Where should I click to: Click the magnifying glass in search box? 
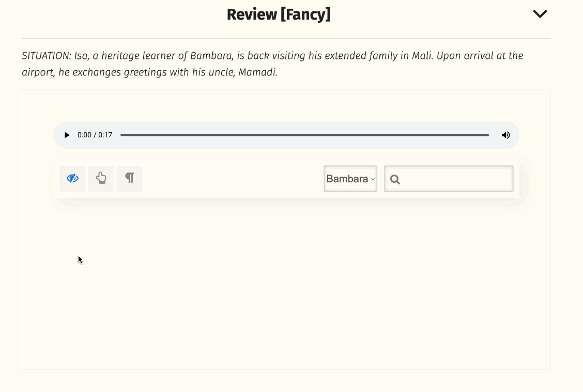(394, 179)
